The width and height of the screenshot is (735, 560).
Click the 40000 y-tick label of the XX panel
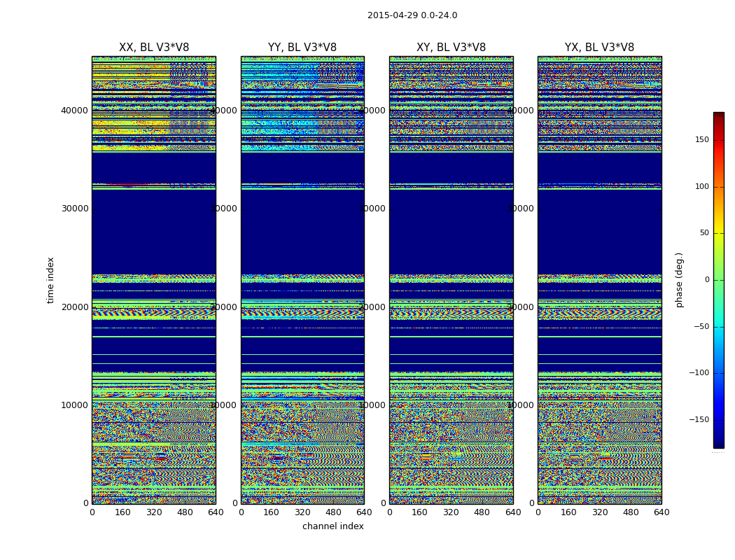[x=74, y=110]
